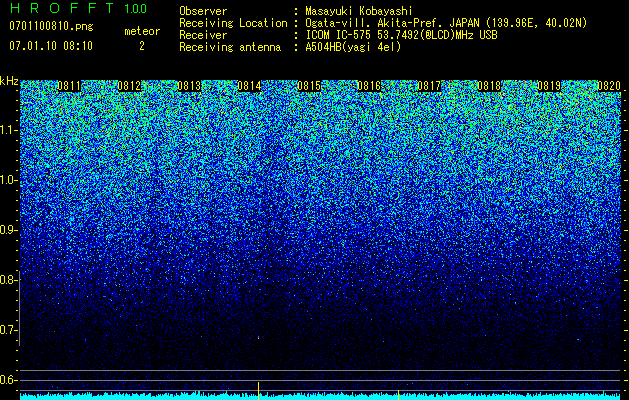Click the 0811 time marker
Viewport: 629px width, 400px height.
point(69,86)
